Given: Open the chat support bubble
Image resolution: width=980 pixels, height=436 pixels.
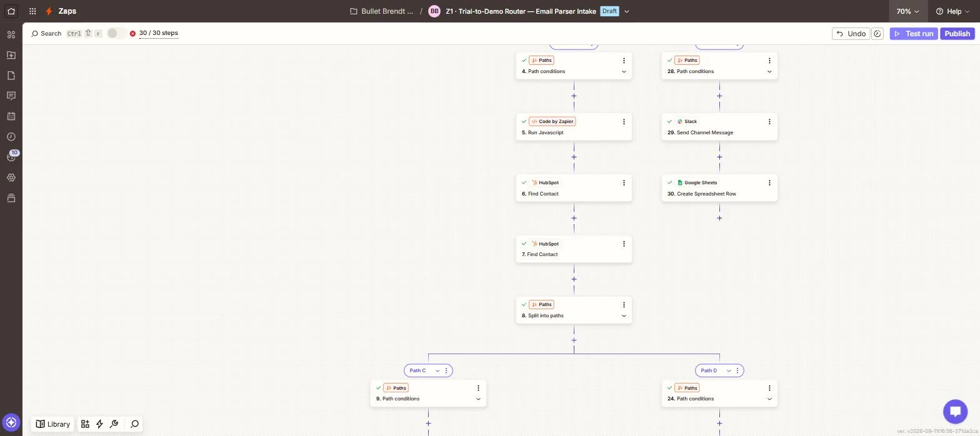Looking at the screenshot, I should pos(955,411).
